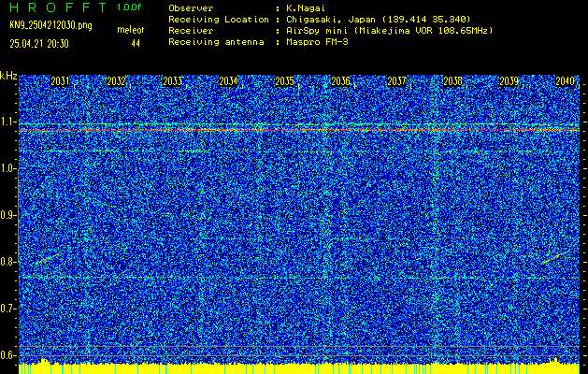The height and width of the screenshot is (374, 588).
Task: Click the Receiver field label
Action: pos(191,30)
